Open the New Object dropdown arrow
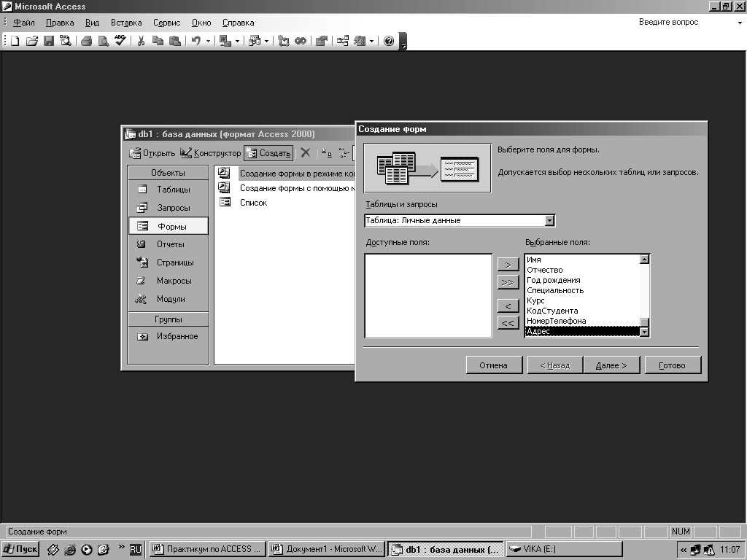 371,42
